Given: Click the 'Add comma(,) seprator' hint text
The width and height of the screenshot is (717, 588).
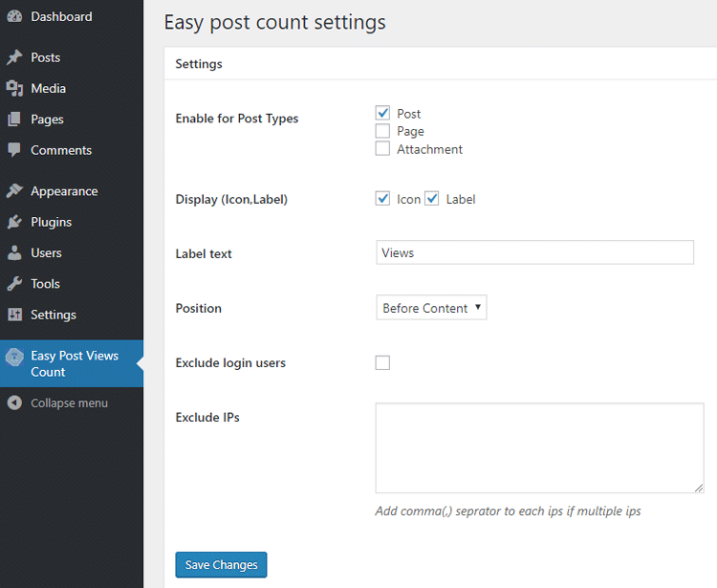Looking at the screenshot, I should tap(508, 512).
